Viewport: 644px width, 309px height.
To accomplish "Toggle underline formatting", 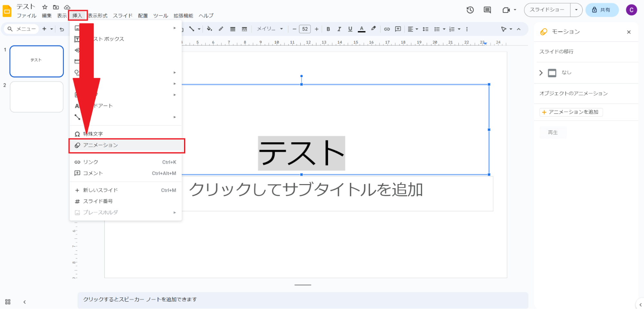I will pos(350,29).
